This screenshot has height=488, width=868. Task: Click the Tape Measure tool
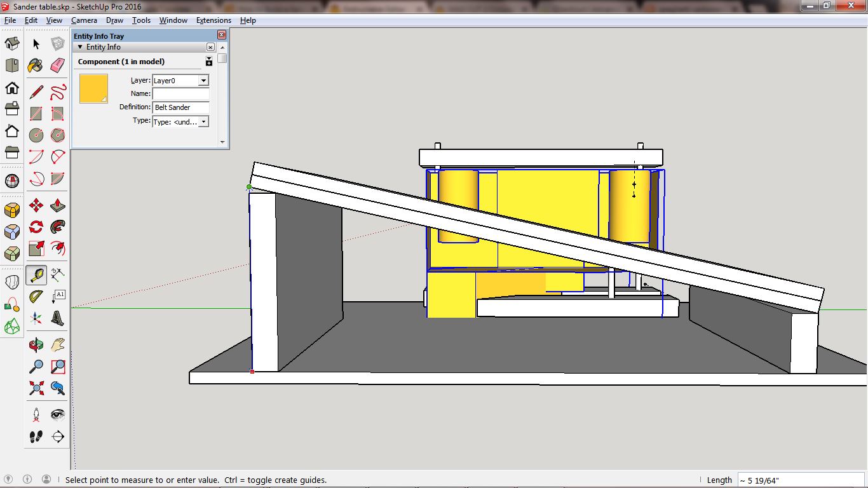pyautogui.click(x=36, y=275)
